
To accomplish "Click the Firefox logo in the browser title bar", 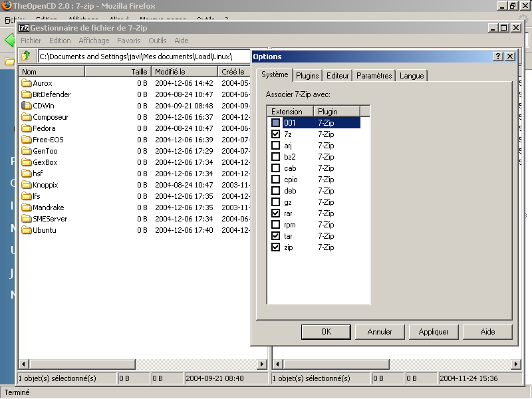I will point(7,6).
